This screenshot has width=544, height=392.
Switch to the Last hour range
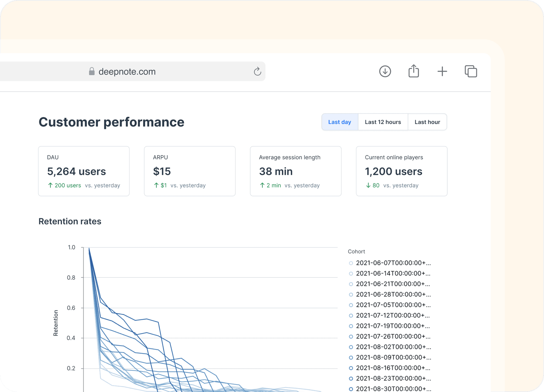pyautogui.click(x=427, y=122)
